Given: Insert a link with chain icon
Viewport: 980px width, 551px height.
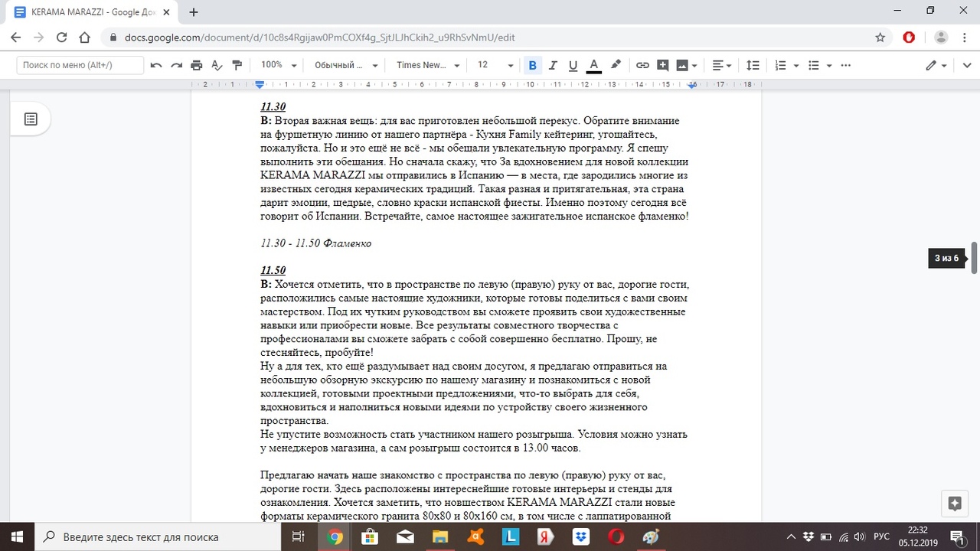Looking at the screenshot, I should [x=643, y=66].
